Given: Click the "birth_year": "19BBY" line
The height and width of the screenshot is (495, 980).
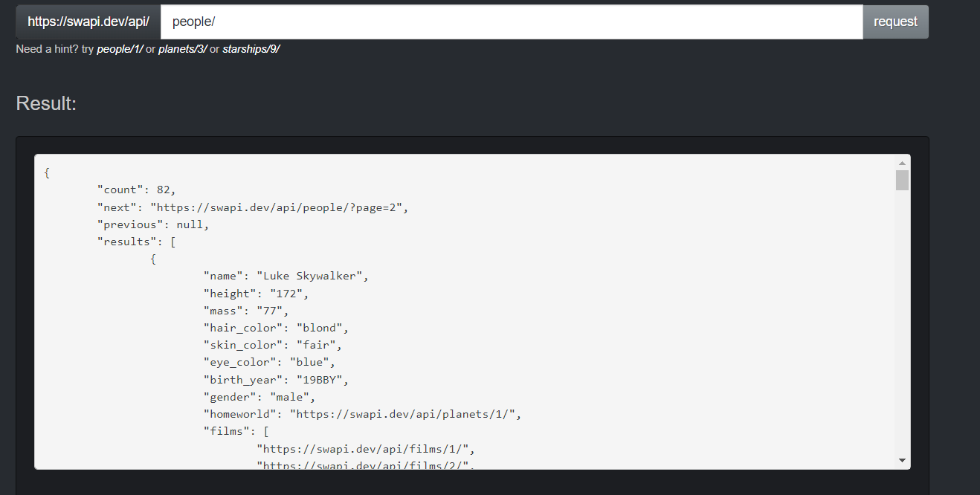Looking at the screenshot, I should (x=277, y=380).
